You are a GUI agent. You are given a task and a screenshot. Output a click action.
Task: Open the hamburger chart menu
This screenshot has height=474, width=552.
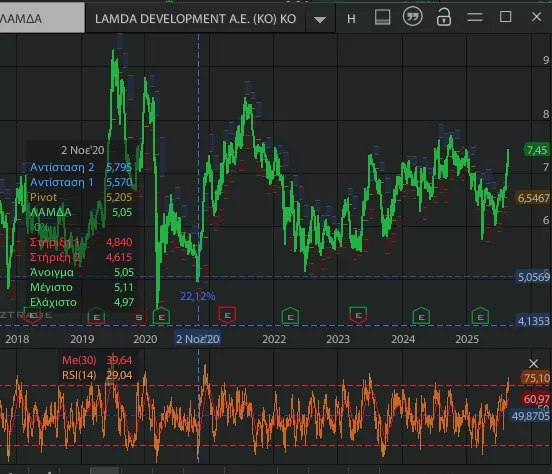[475, 17]
